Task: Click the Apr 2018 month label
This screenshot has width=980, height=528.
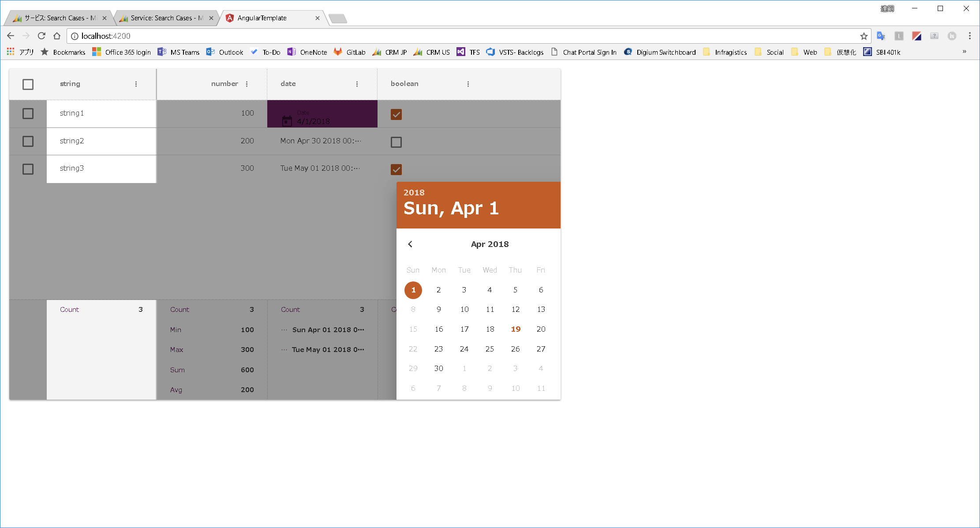Action: pyautogui.click(x=490, y=244)
